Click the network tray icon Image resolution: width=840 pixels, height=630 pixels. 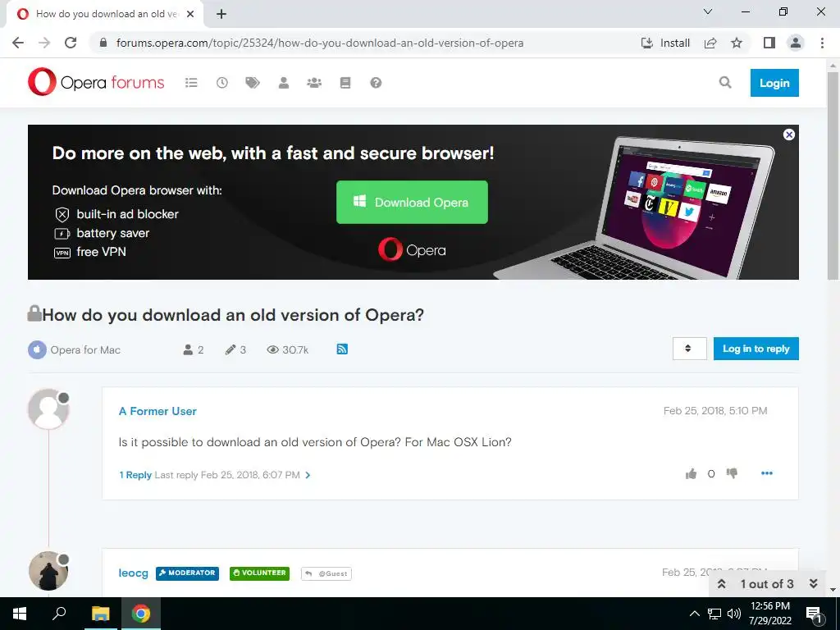click(714, 614)
